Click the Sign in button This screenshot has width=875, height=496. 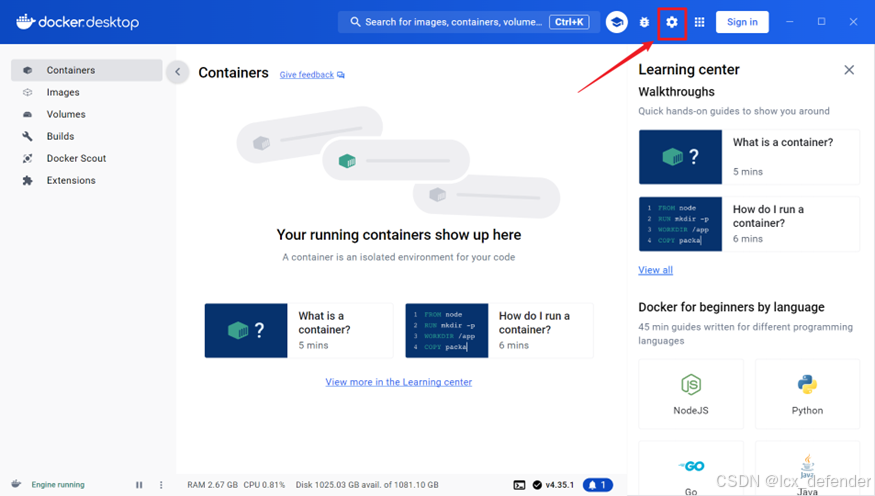tap(742, 22)
